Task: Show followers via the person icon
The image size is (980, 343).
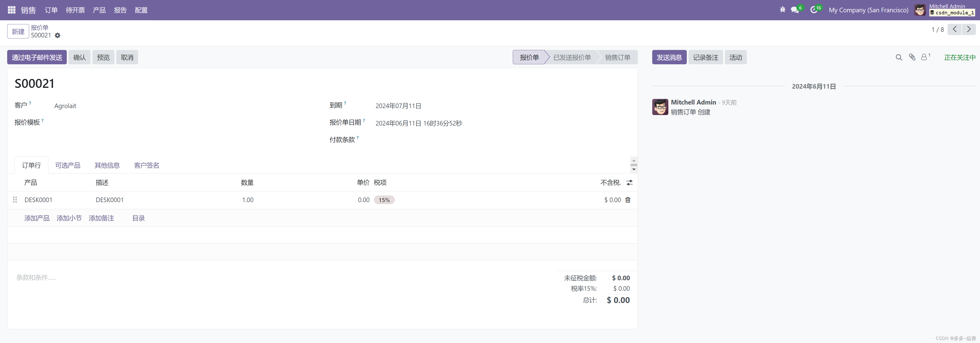Action: (x=924, y=57)
